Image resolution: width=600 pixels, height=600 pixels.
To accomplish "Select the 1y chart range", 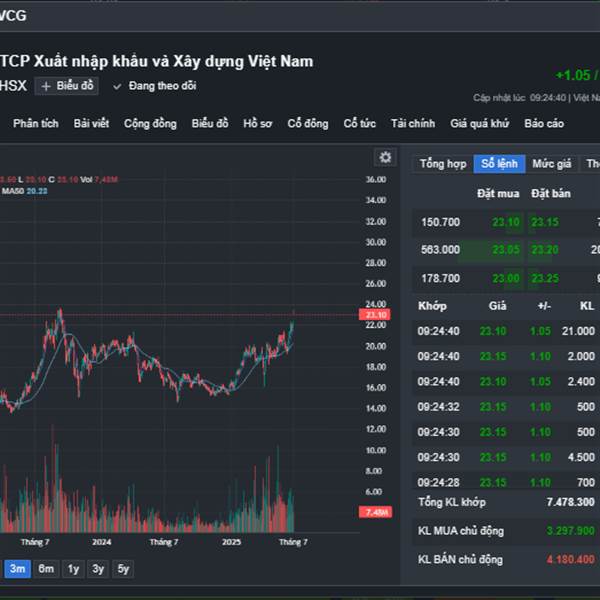I will (73, 569).
